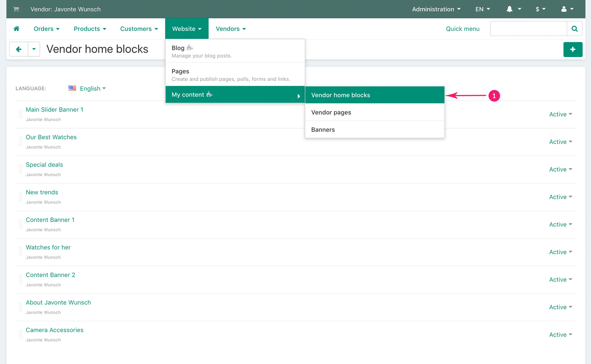Open the Watches for her block link
591x364 pixels.
coord(48,247)
